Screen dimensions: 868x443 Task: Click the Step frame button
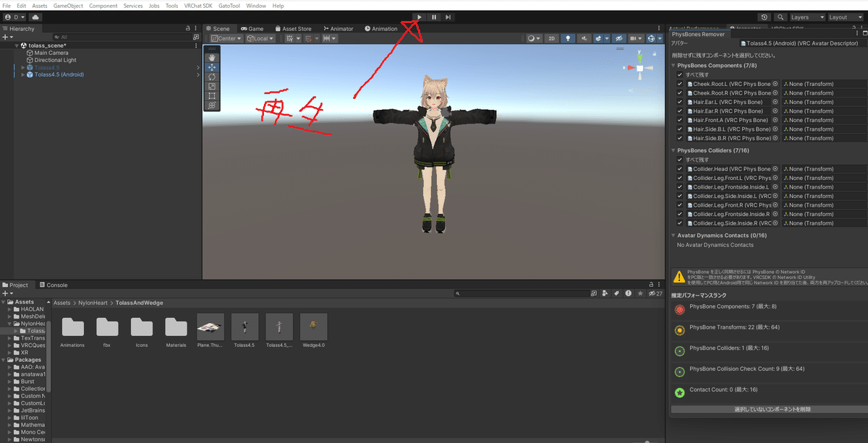[x=448, y=17]
